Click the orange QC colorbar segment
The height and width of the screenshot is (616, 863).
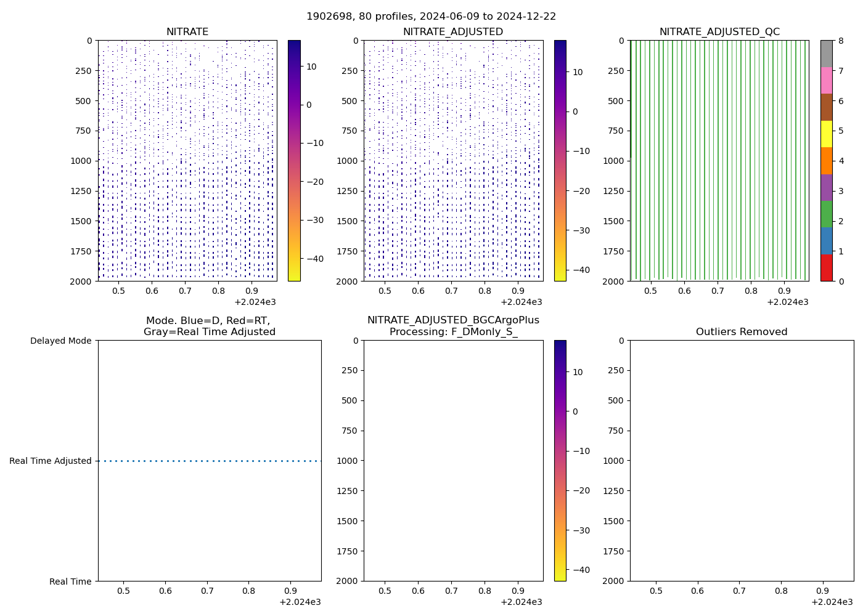pyautogui.click(x=826, y=161)
